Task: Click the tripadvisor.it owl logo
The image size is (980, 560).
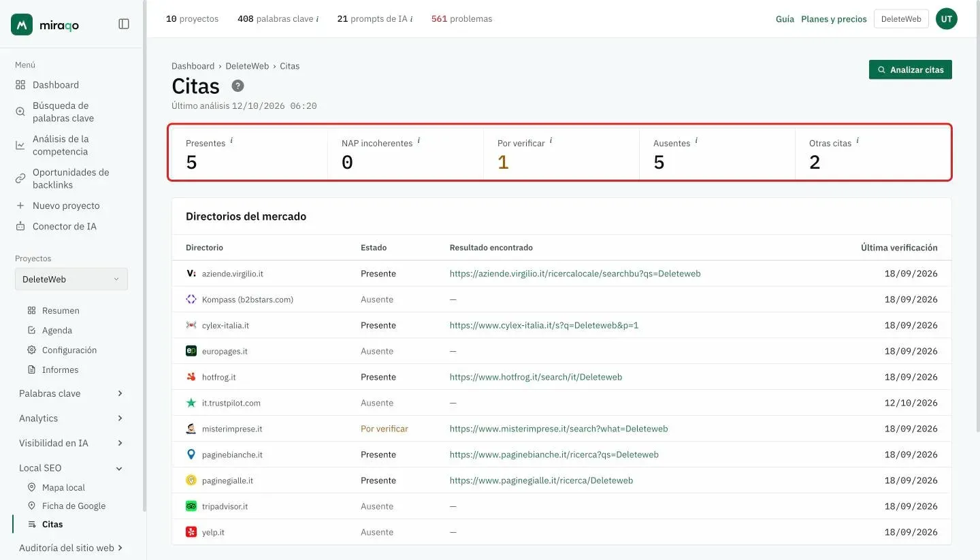Action: coord(191,506)
